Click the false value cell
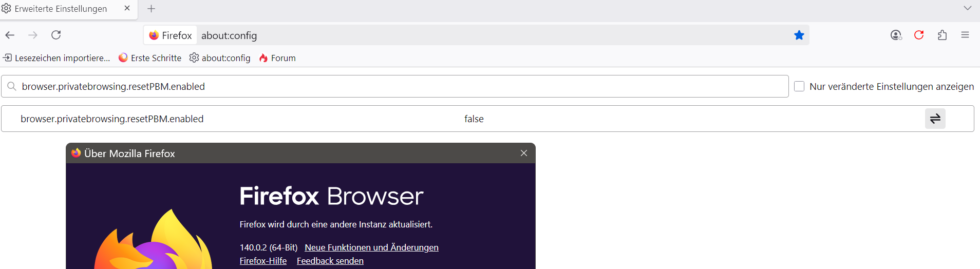Screen dimensions: 980x269 click(474, 119)
